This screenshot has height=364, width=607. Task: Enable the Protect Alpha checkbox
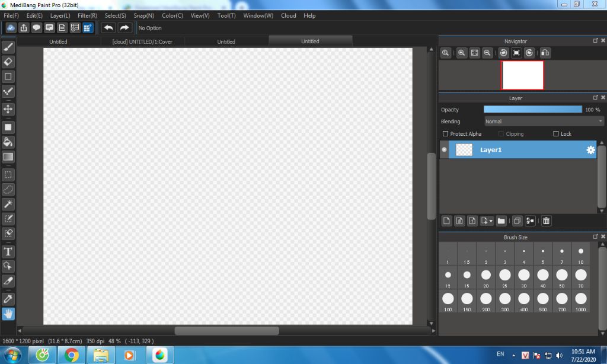click(446, 134)
